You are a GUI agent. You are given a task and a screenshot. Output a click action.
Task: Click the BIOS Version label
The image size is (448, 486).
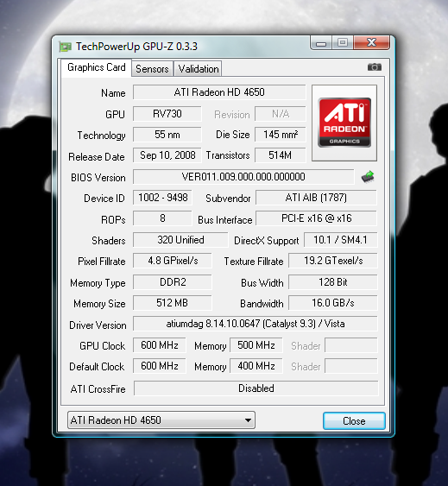tap(98, 178)
